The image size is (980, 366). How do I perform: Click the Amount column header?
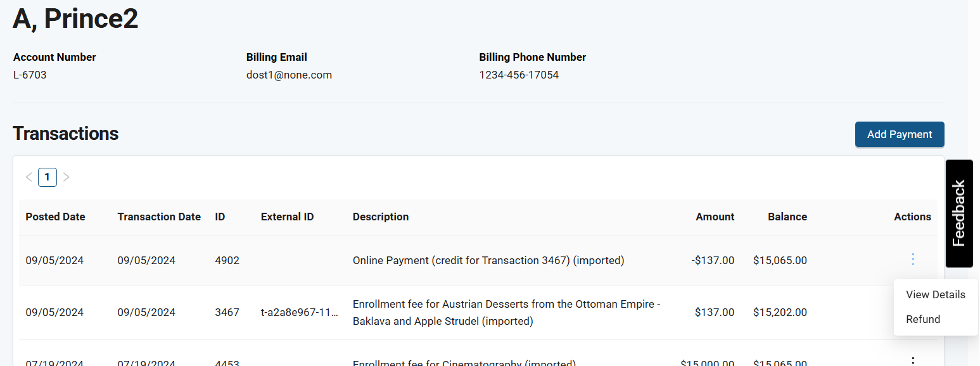(x=715, y=217)
